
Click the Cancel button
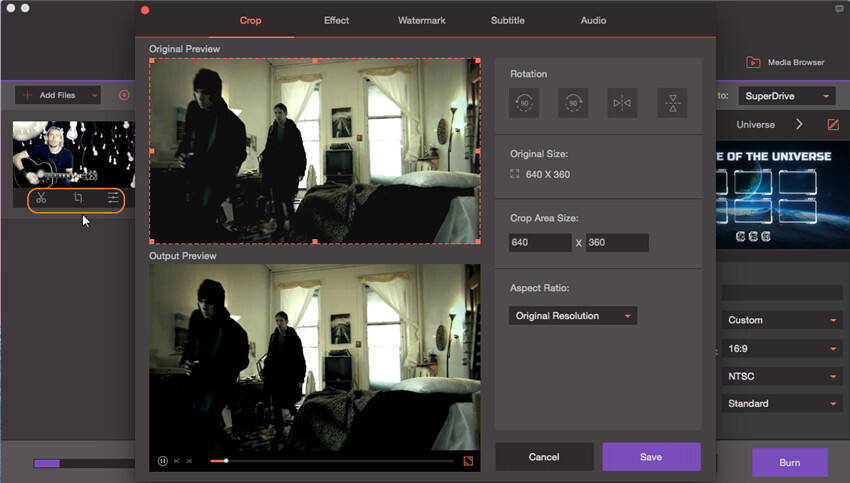[x=544, y=457]
